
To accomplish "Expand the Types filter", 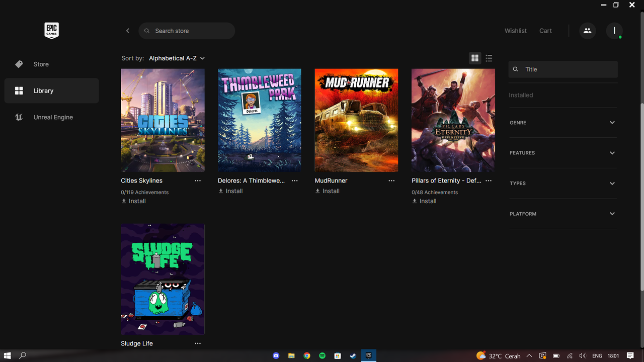I will (x=562, y=184).
